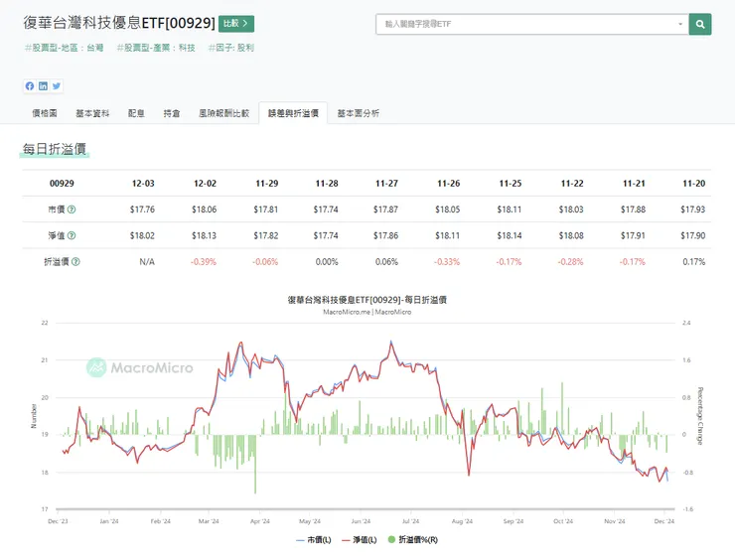Screen dimensions: 735x560
Task: Select net value $18.02 cell
Action: [142, 235]
